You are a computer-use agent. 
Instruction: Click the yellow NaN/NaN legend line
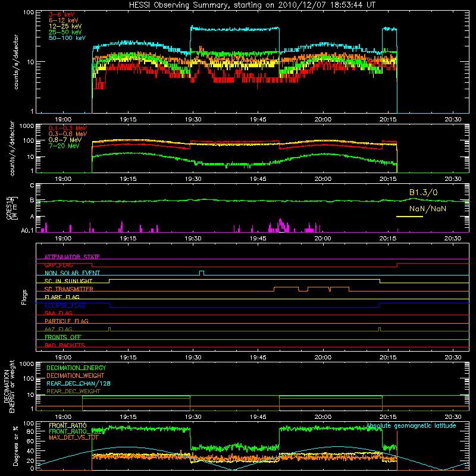tap(409, 217)
